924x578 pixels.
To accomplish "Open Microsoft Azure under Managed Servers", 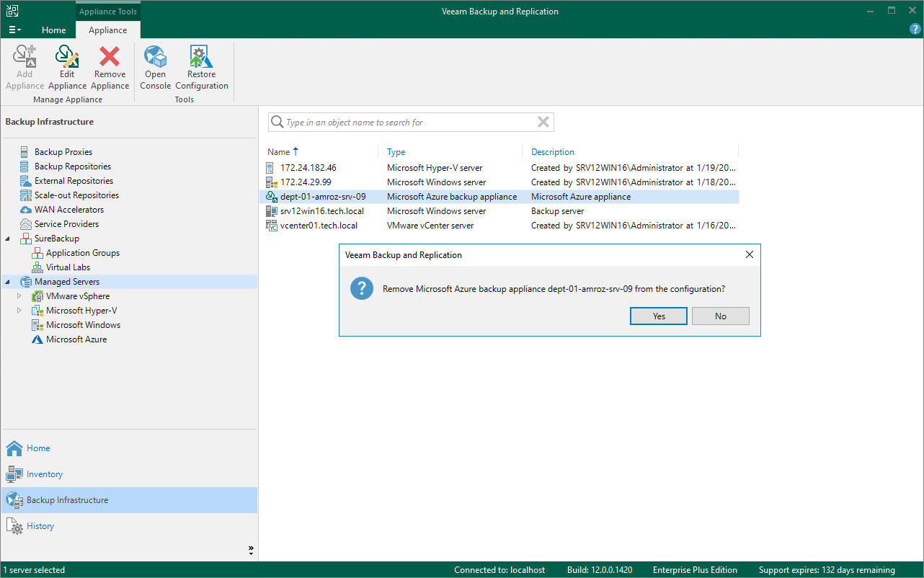I will [76, 339].
